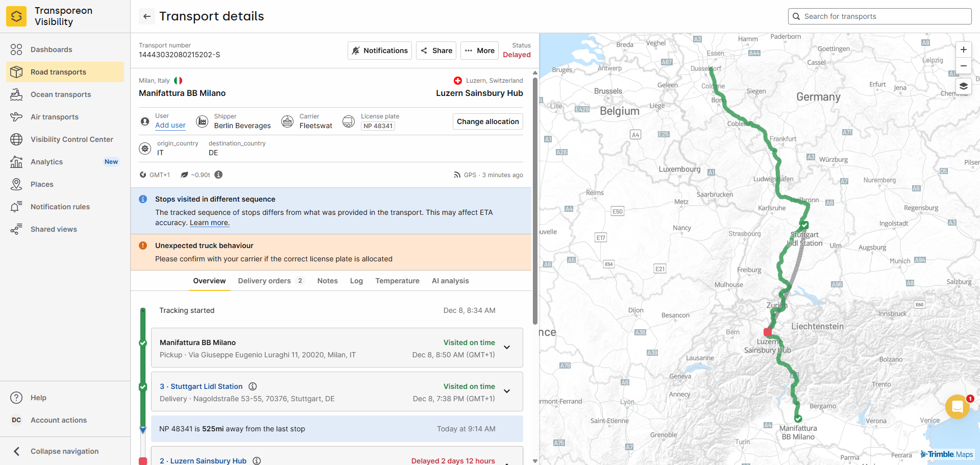Open Air transports section
Viewport: 980px width, 465px height.
(x=65, y=117)
